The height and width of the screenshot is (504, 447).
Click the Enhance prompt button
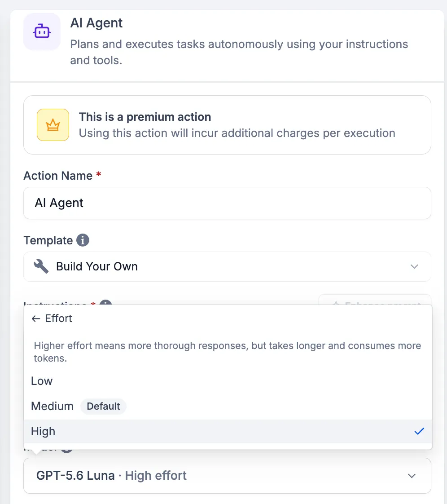pyautogui.click(x=375, y=300)
